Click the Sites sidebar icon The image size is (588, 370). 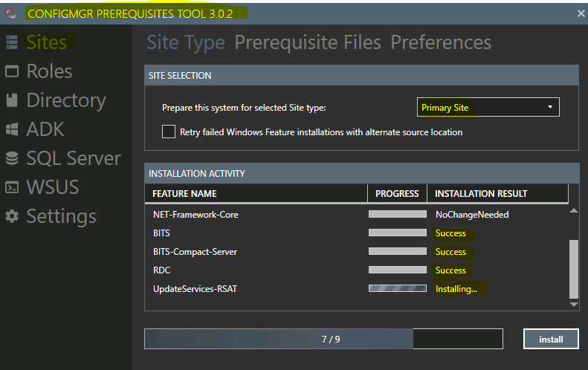pyautogui.click(x=12, y=42)
